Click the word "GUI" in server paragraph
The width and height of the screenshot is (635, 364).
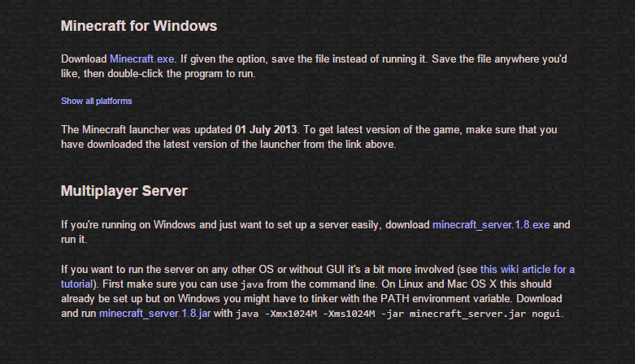coord(336,269)
